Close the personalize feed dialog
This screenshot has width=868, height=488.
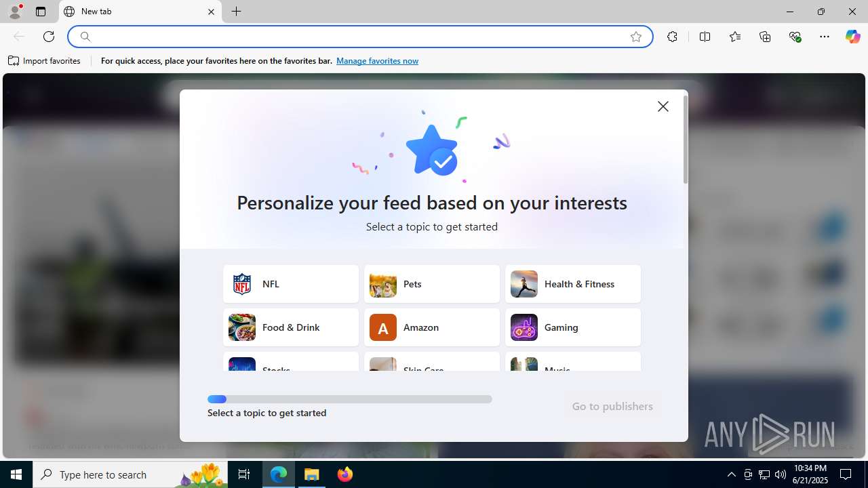663,106
